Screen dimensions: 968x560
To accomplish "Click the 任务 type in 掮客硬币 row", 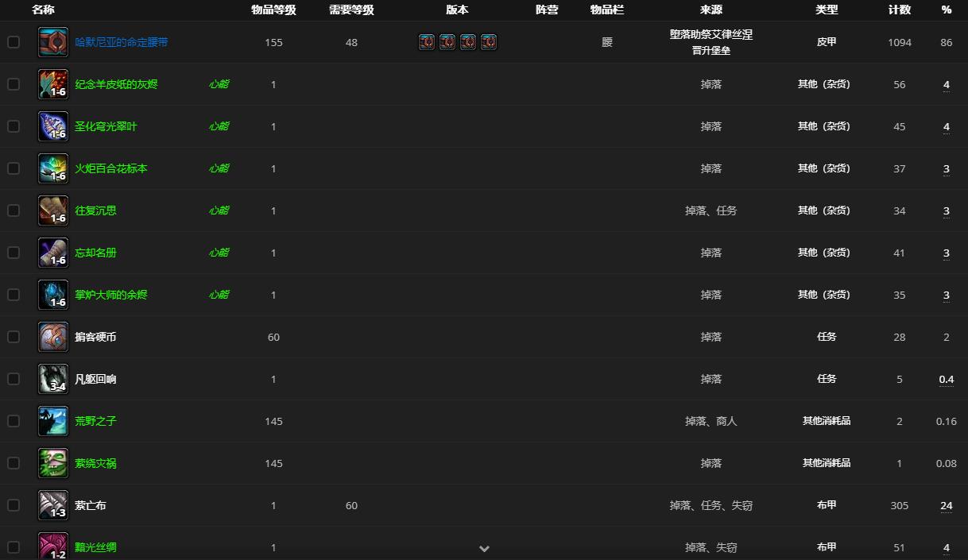I will (x=827, y=337).
